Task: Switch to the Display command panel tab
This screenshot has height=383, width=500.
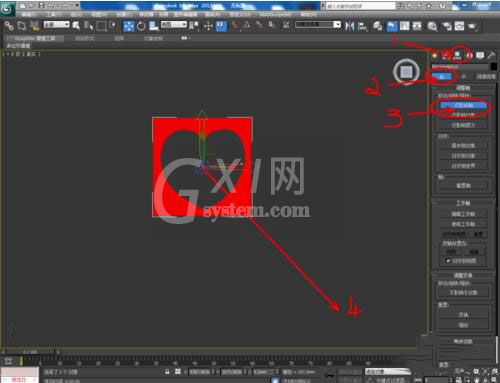Action: (480, 55)
